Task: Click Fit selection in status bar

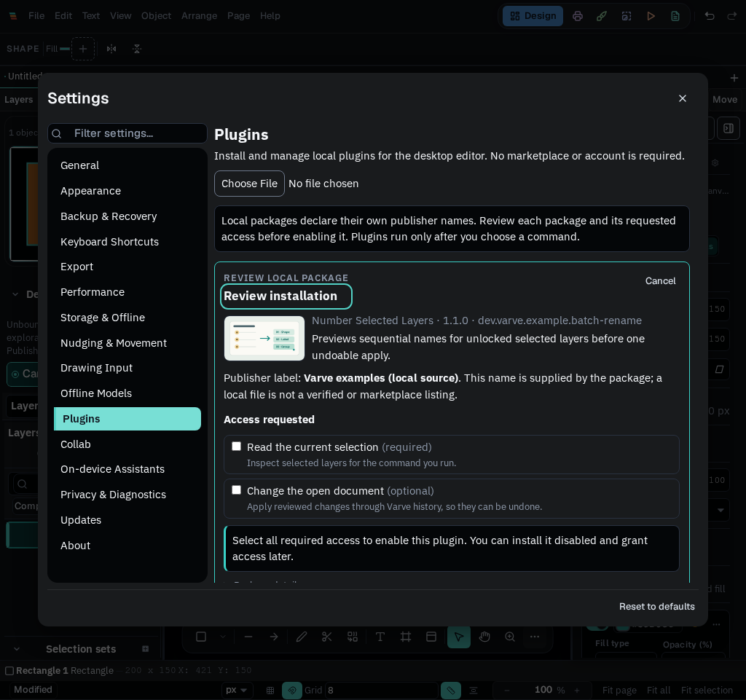Action: tap(707, 690)
